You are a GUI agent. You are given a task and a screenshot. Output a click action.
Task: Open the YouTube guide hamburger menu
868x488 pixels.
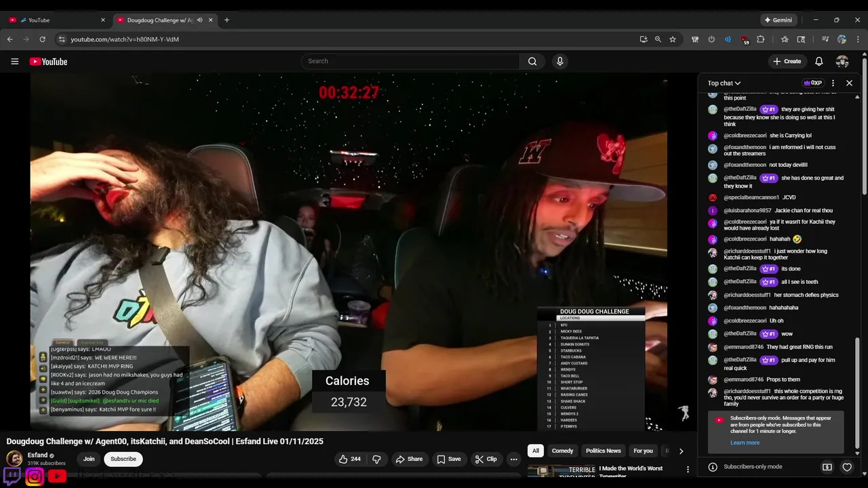(14, 62)
